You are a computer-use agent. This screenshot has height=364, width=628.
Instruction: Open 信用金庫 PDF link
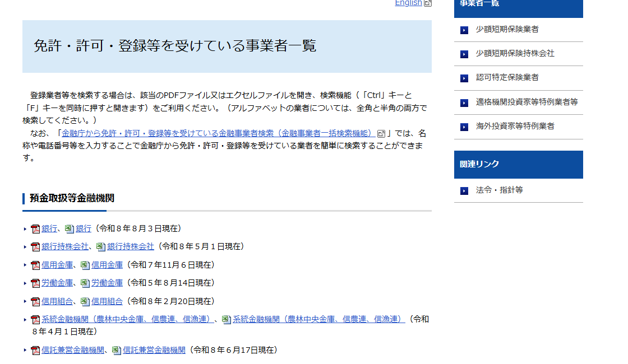[57, 265]
